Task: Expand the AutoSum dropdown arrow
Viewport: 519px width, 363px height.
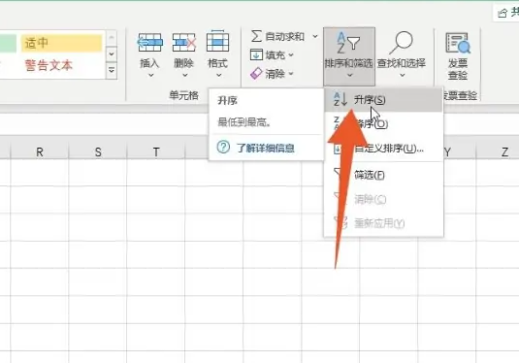Action: pos(315,36)
